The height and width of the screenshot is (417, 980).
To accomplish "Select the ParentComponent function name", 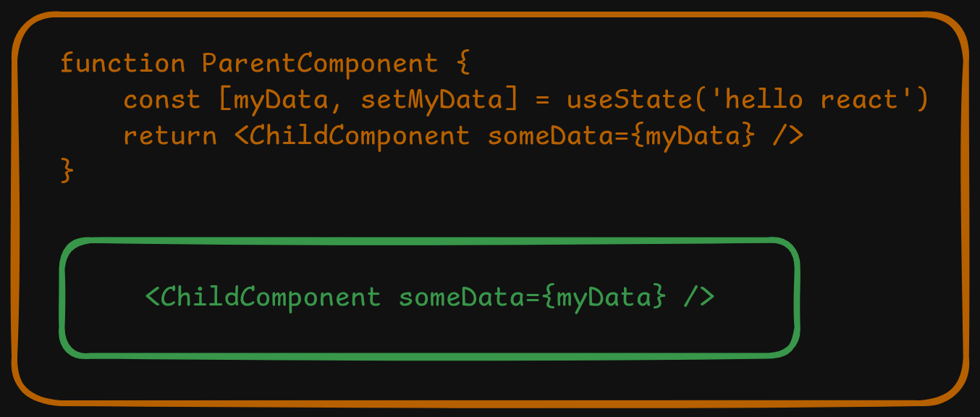I will click(320, 64).
